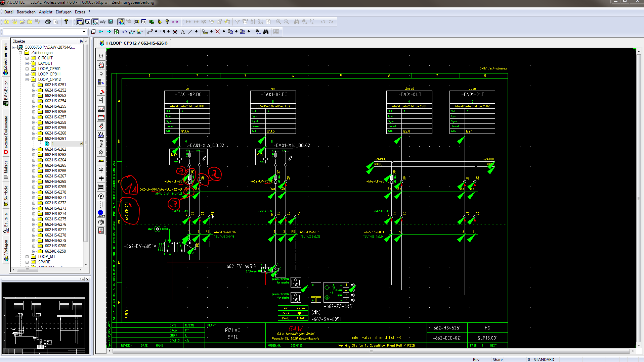Click the blue right arrow next page icon
The width and height of the screenshot is (644, 362).
click(109, 32)
